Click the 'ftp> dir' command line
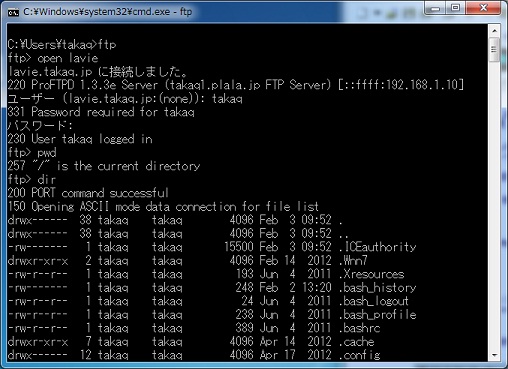 [x=32, y=179]
